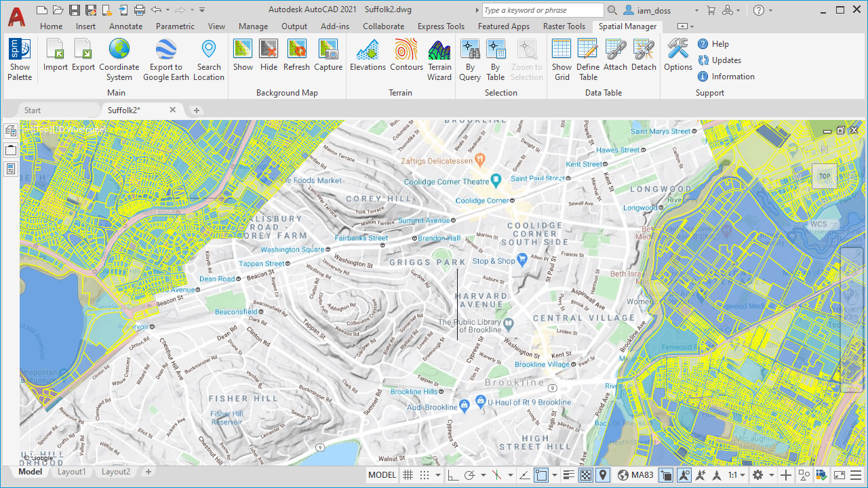Open annotation scale 1:1 dropdown
Image resolution: width=868 pixels, height=488 pixels.
tap(736, 475)
